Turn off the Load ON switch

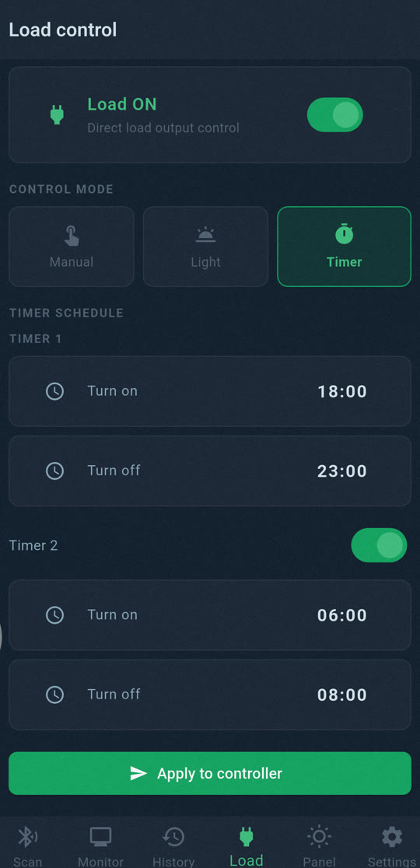pyautogui.click(x=334, y=114)
